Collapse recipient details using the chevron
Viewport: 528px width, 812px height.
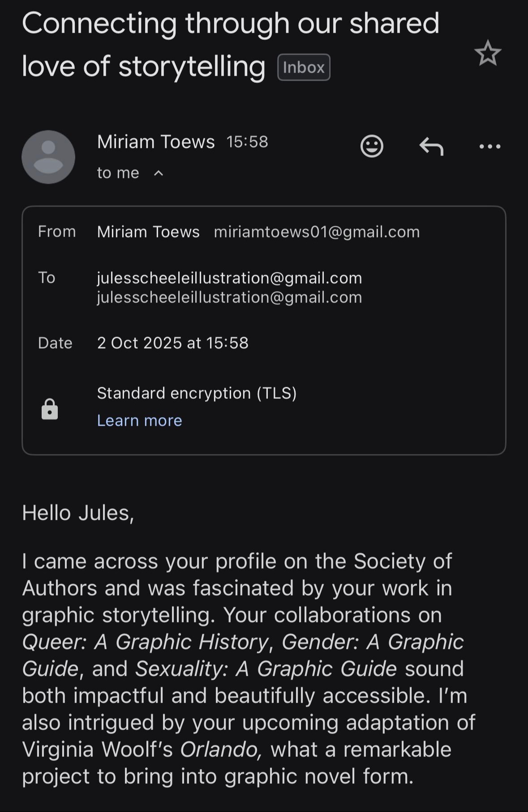[159, 173]
